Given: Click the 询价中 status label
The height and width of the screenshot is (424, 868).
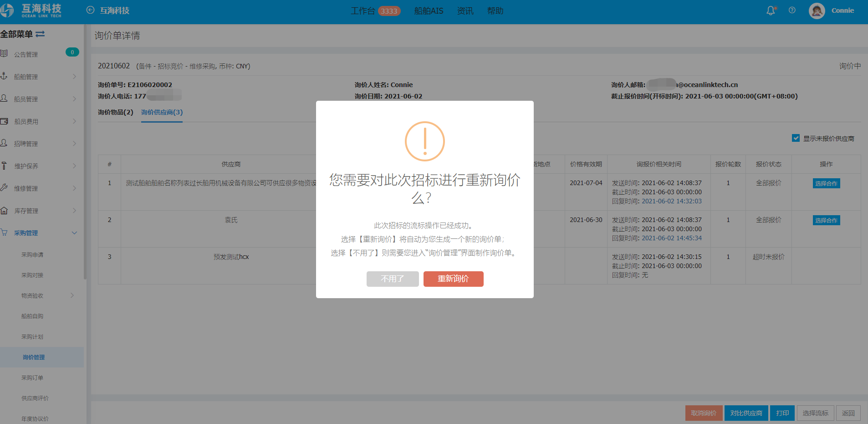Looking at the screenshot, I should 850,66.
